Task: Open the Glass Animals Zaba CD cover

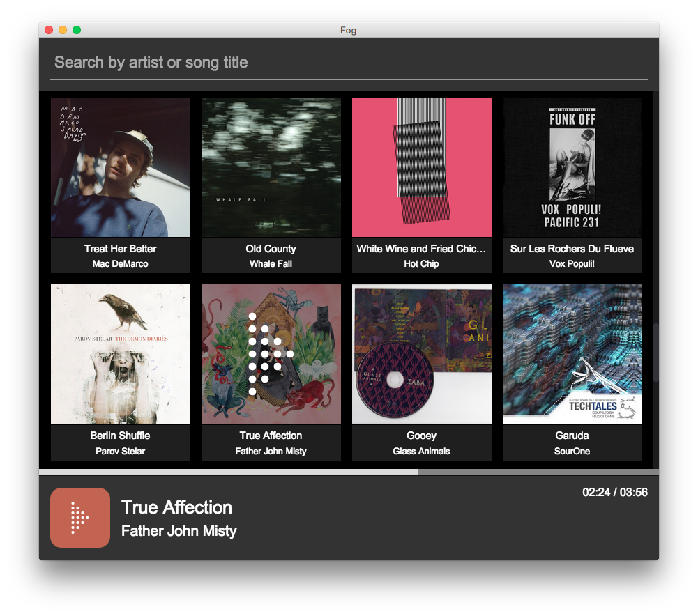Action: (x=422, y=354)
